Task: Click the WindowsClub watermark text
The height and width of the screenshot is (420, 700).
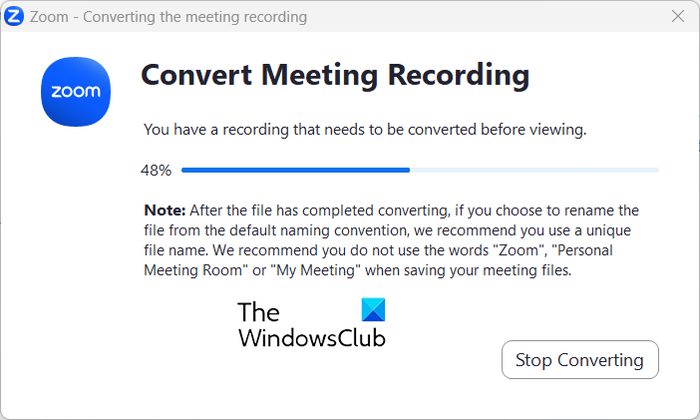Action: coord(312,337)
